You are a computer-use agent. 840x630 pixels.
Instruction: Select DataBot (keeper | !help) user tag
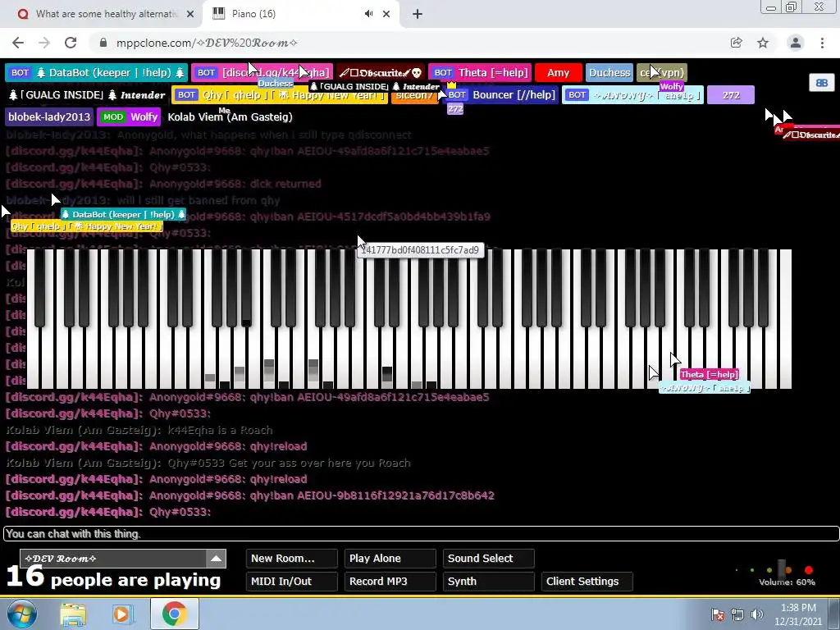[x=97, y=72]
